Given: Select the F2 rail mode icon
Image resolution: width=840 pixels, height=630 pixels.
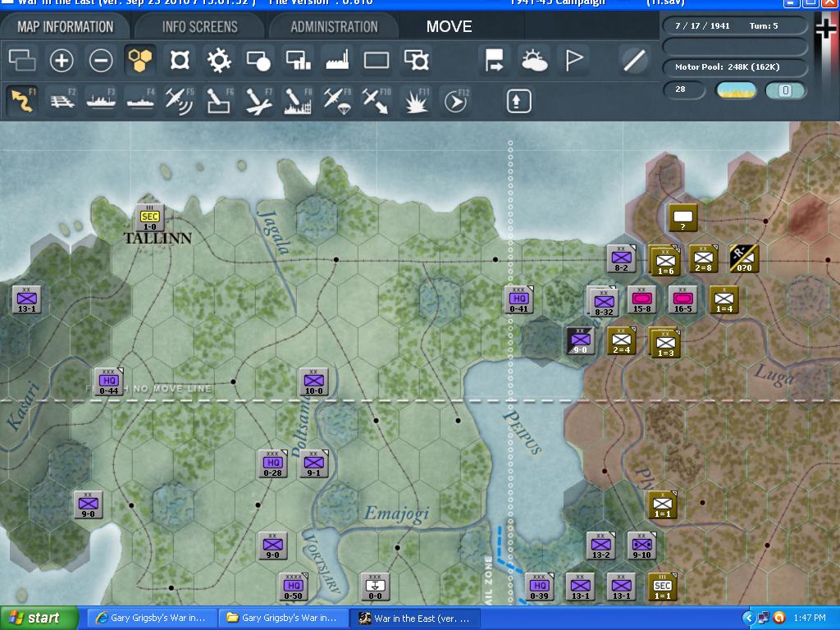Looking at the screenshot, I should point(62,100).
